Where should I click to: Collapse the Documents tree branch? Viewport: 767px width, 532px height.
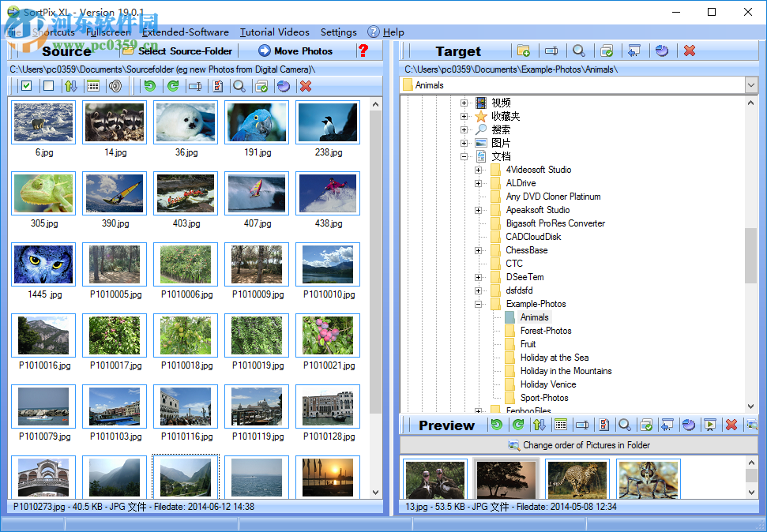pos(465,156)
